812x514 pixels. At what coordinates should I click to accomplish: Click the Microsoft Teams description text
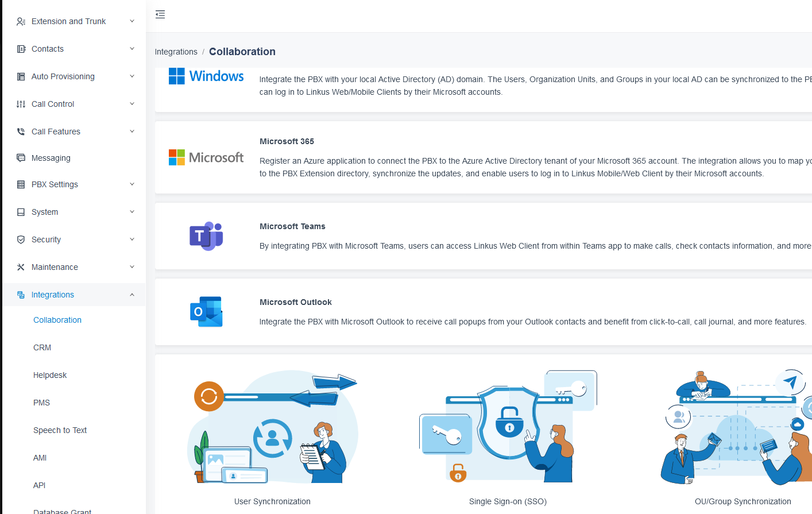[535, 246]
